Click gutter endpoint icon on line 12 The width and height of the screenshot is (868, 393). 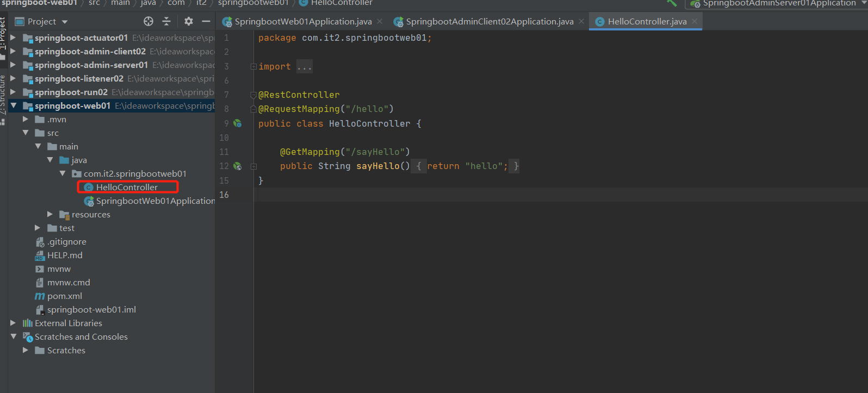(238, 166)
